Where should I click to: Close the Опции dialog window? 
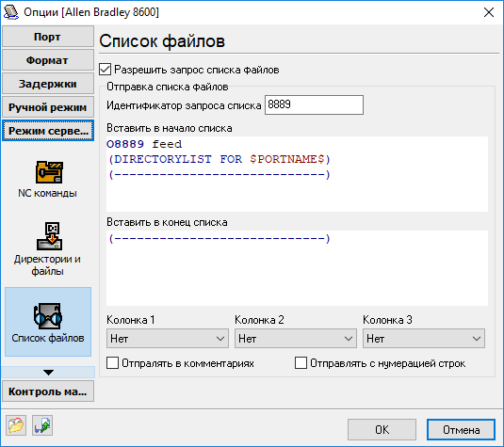coord(489,12)
